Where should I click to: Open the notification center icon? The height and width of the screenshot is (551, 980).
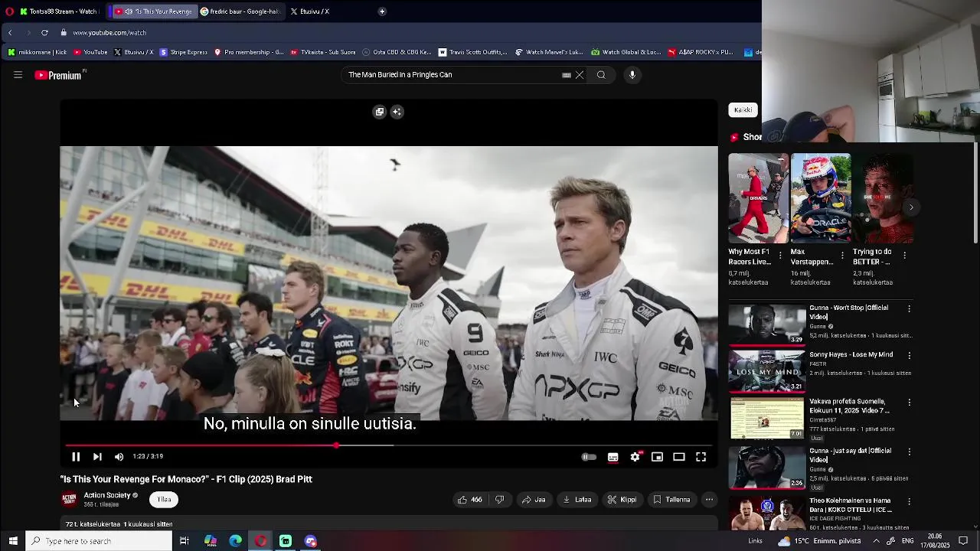pos(963,541)
